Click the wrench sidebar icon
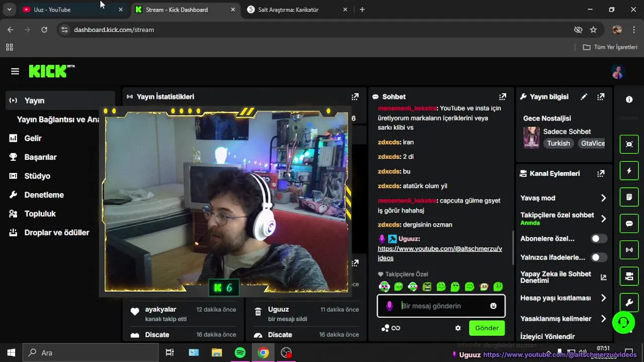The image size is (644, 362). [x=629, y=303]
